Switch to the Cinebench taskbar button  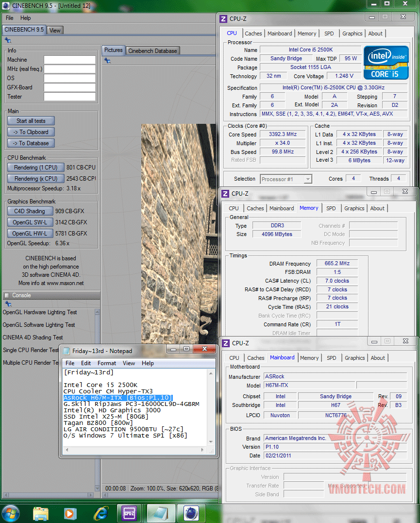point(191,513)
